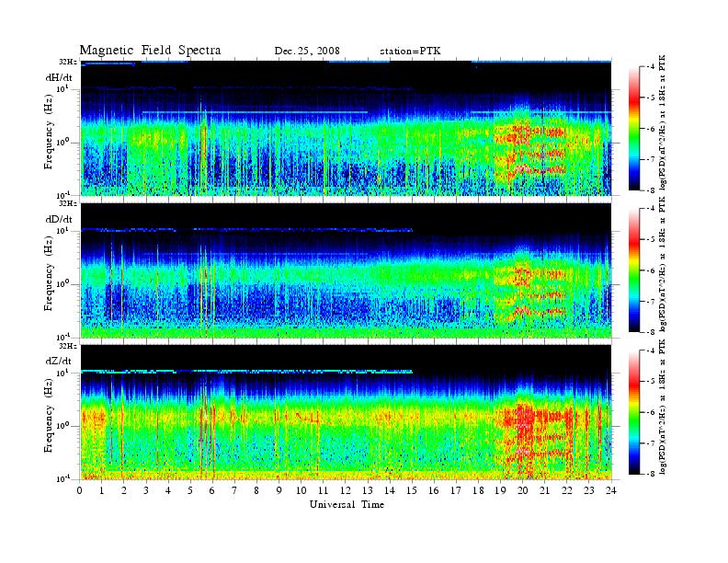Click the 10^1 frequency tick of the dH/dt panel

point(63,88)
